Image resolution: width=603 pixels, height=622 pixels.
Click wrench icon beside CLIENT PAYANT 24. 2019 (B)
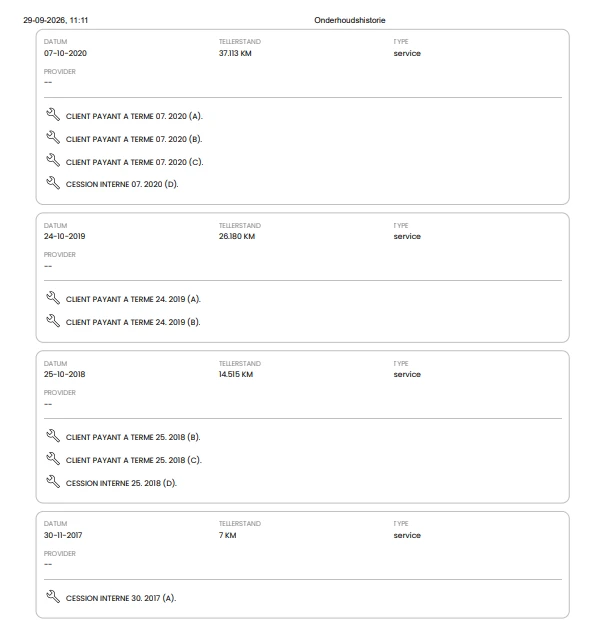(53, 321)
